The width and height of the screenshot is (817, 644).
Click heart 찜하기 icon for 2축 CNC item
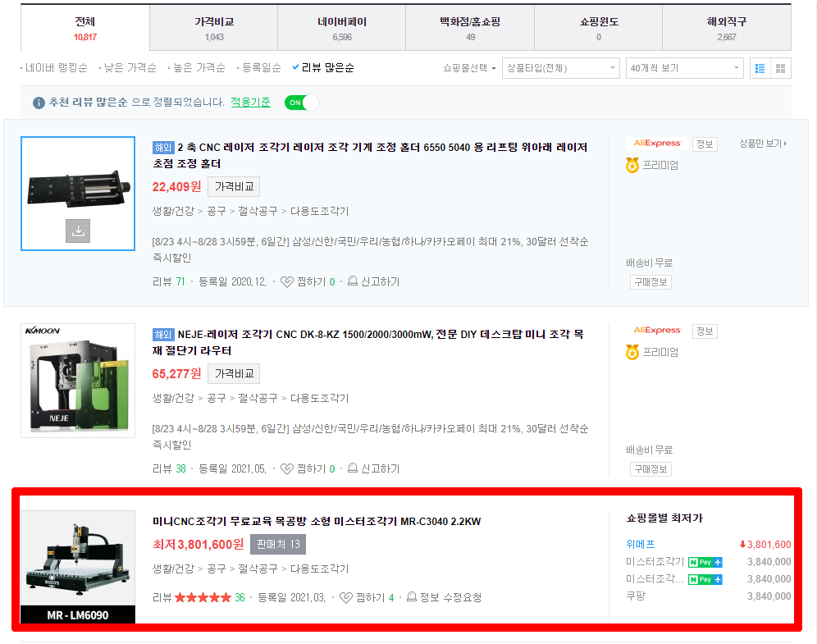pos(286,282)
